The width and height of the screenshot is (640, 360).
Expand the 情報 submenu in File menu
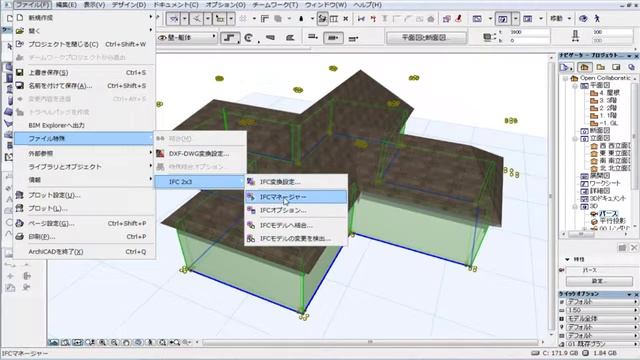[x=84, y=180]
